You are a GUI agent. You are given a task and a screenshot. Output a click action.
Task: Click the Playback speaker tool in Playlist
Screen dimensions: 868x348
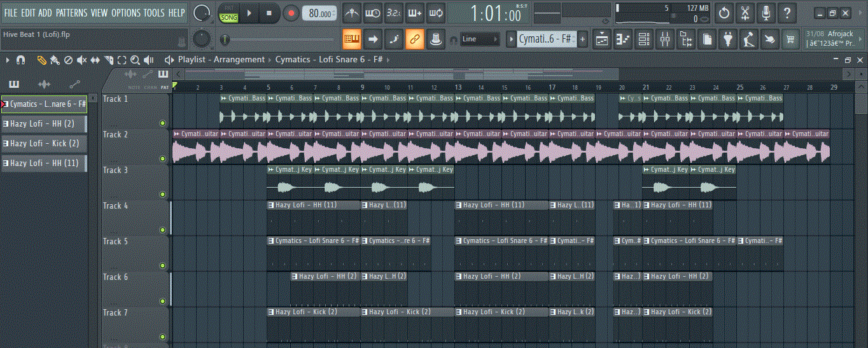click(x=149, y=60)
